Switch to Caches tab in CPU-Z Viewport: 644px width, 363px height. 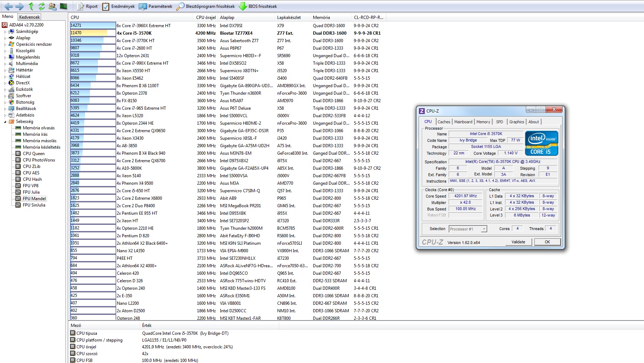click(x=444, y=122)
